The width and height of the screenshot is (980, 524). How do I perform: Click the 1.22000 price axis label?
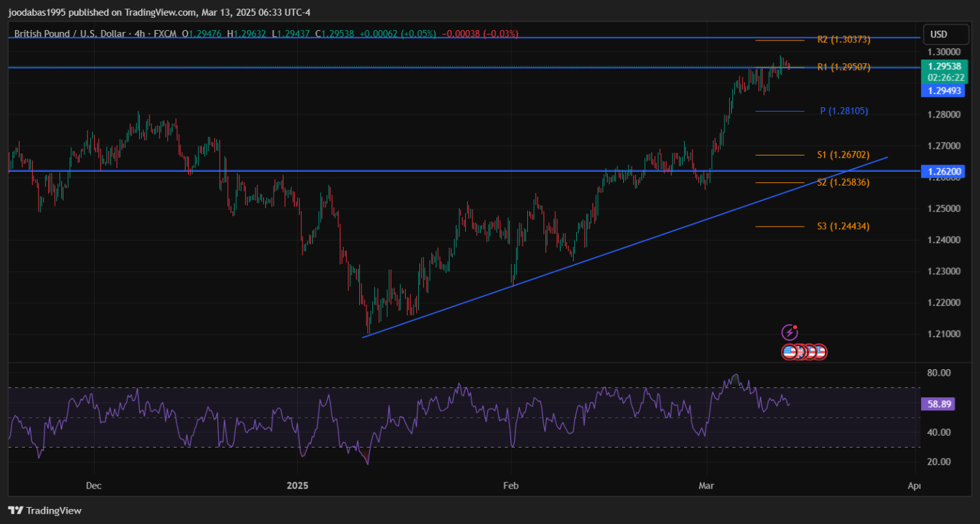(943, 303)
